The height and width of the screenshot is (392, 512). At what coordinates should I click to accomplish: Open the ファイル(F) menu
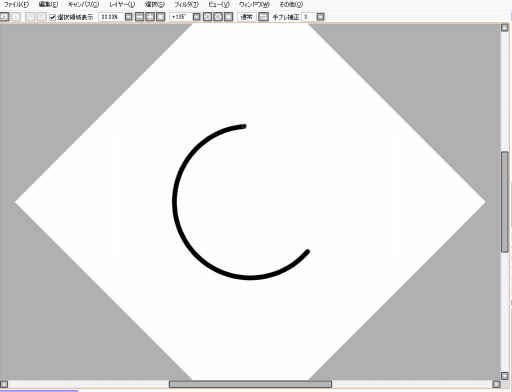(x=16, y=5)
